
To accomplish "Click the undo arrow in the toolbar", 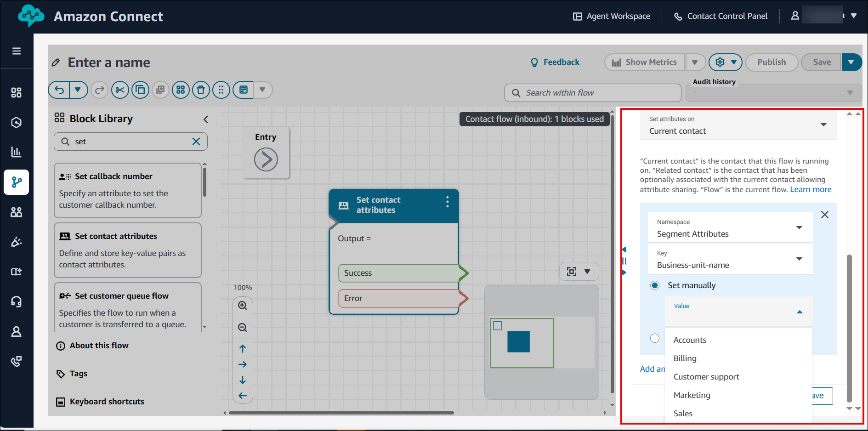I will coord(59,90).
